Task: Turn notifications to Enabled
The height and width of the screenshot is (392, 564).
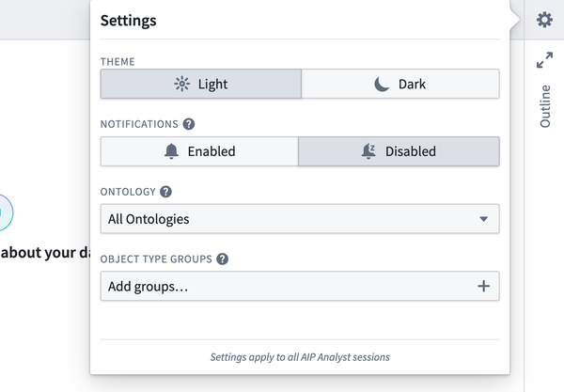Action: [199, 151]
